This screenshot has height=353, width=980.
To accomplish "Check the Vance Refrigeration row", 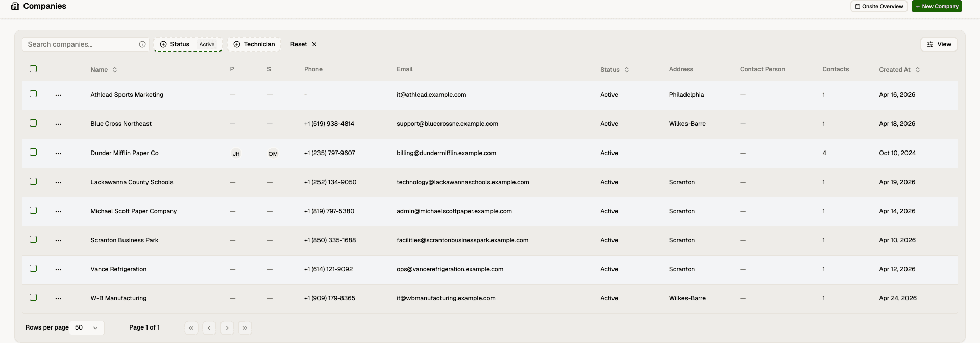I will point(33,268).
